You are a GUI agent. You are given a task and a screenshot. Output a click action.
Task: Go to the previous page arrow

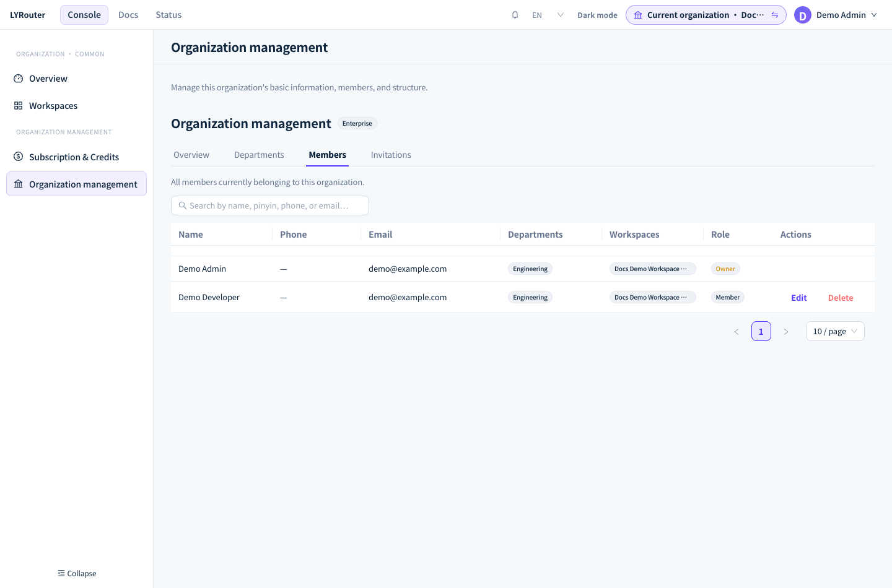(737, 332)
